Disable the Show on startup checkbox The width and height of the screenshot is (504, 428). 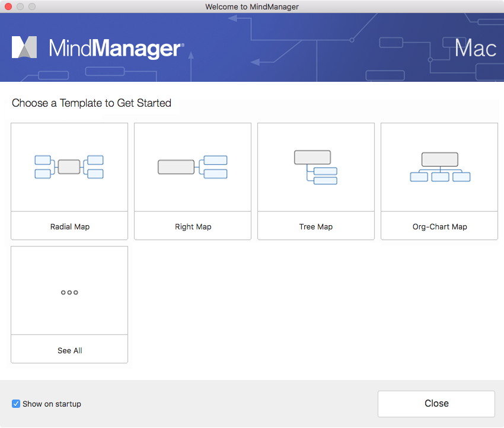point(16,404)
